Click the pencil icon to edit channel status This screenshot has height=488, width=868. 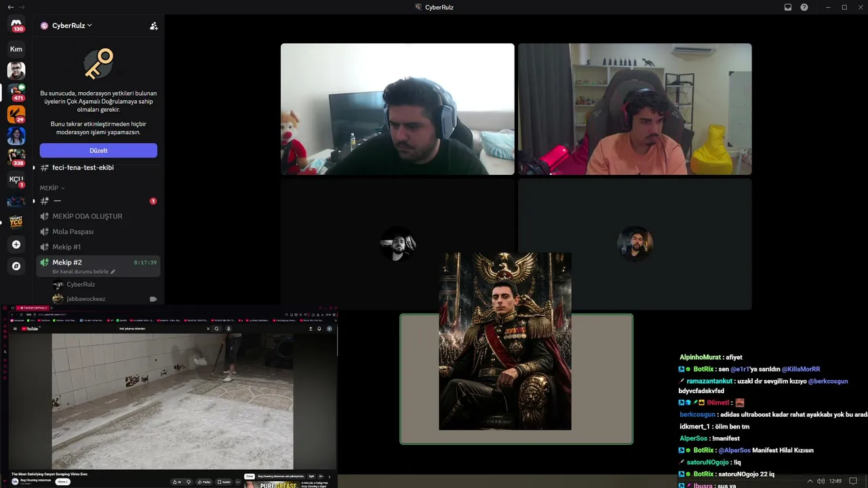tap(113, 272)
